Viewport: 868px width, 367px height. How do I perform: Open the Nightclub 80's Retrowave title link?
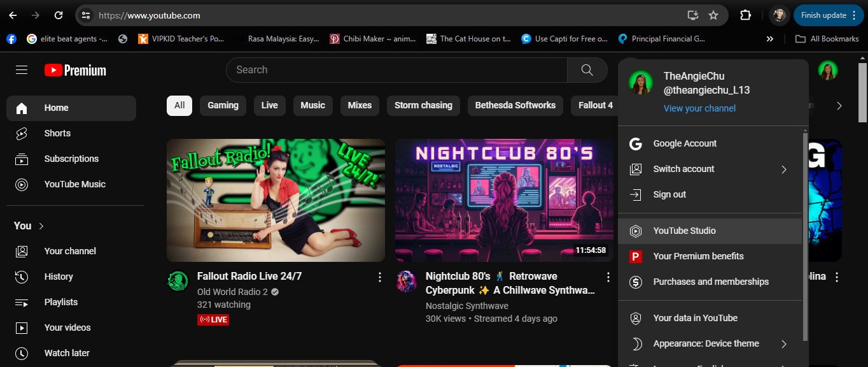pyautogui.click(x=510, y=284)
